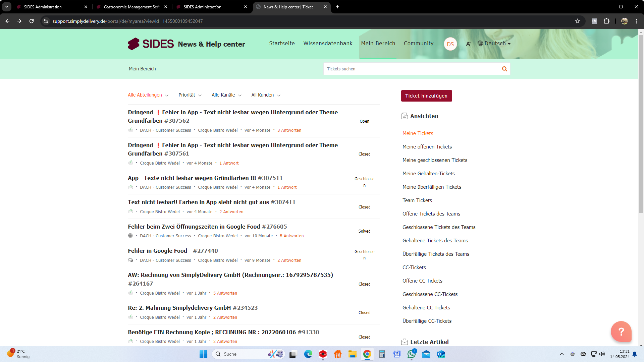The image size is (644, 362).
Task: Open ticket #307411 Text nicht lesbar
Action: pos(212,202)
